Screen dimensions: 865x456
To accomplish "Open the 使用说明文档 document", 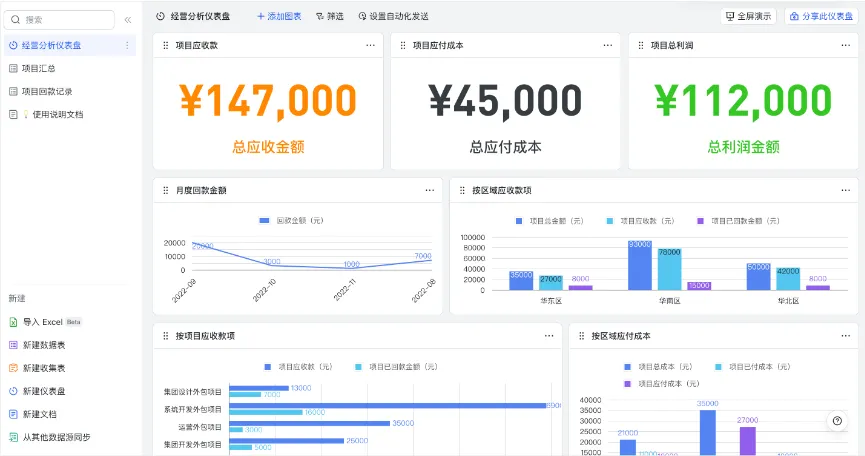I will [57, 115].
